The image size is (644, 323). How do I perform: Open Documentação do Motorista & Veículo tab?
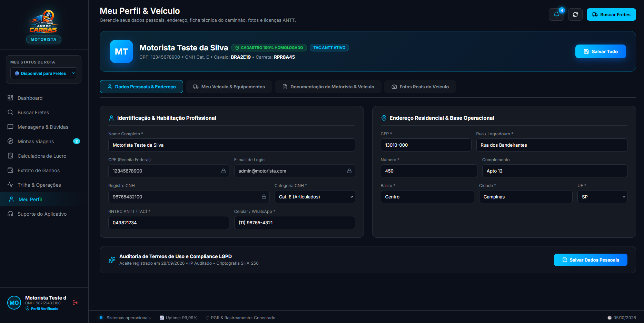328,87
